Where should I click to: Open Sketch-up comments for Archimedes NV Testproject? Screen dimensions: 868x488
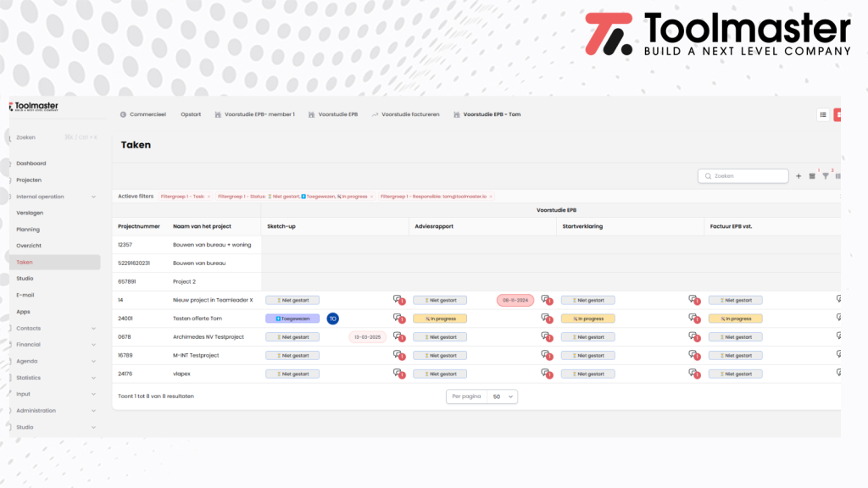click(x=399, y=336)
